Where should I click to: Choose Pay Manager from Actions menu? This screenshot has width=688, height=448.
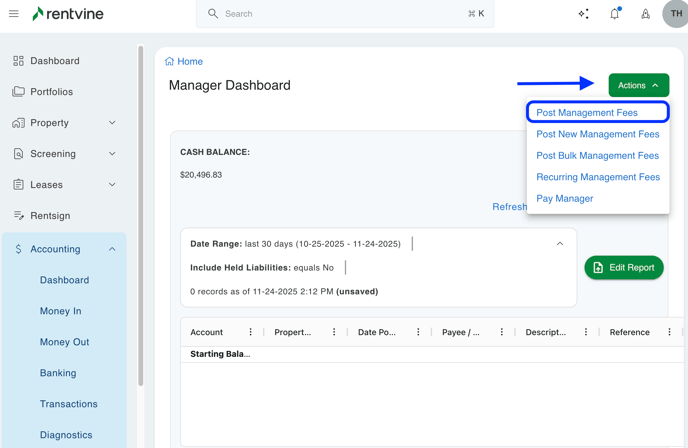[x=565, y=199]
